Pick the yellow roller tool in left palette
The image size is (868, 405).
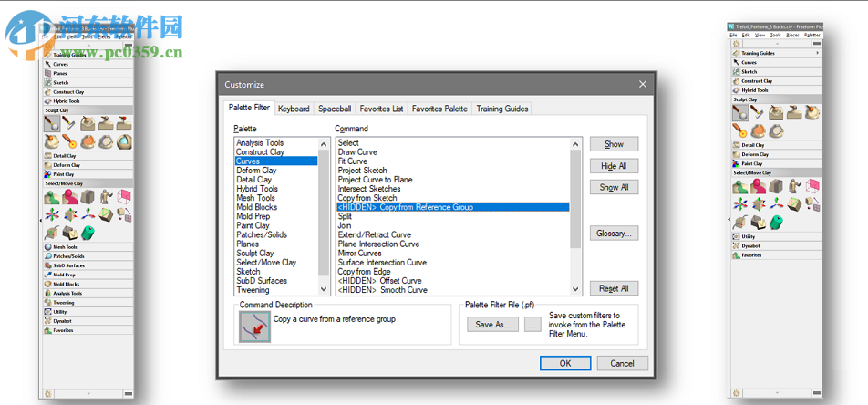click(68, 141)
